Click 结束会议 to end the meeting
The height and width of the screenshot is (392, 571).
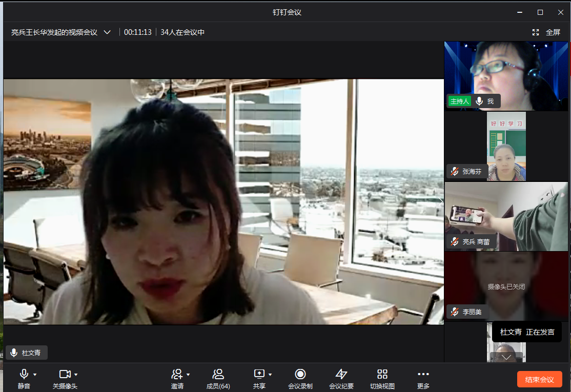[x=540, y=379]
